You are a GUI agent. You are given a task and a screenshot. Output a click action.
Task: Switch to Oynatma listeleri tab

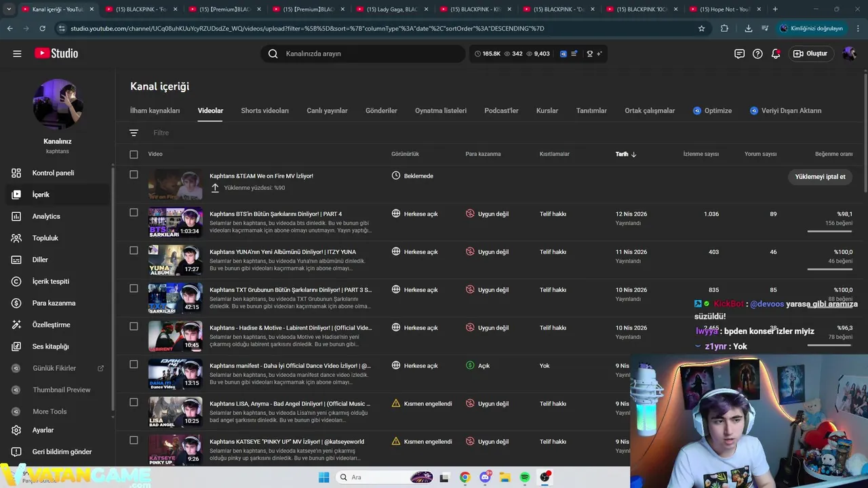(x=441, y=110)
